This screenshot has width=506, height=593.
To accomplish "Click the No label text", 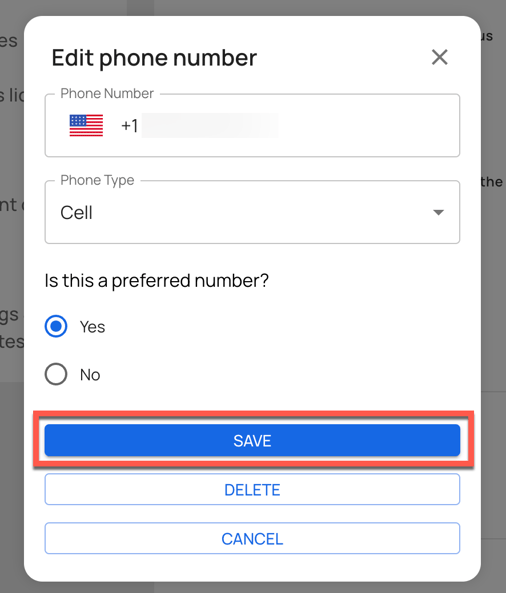I will [x=90, y=375].
